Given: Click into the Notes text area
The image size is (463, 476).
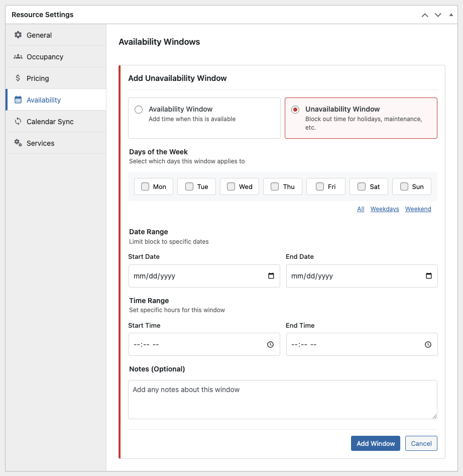Looking at the screenshot, I should tap(282, 400).
